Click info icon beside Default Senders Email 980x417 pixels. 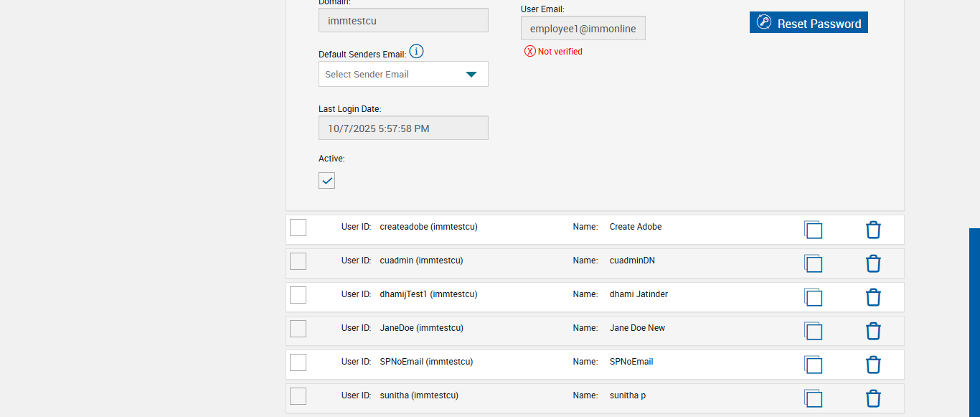pos(416,52)
